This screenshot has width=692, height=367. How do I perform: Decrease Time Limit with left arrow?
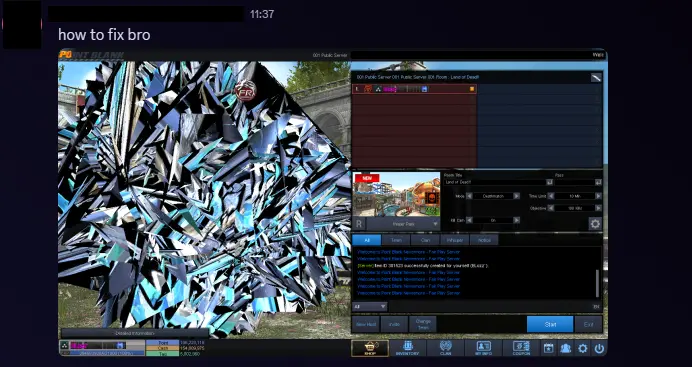click(551, 196)
